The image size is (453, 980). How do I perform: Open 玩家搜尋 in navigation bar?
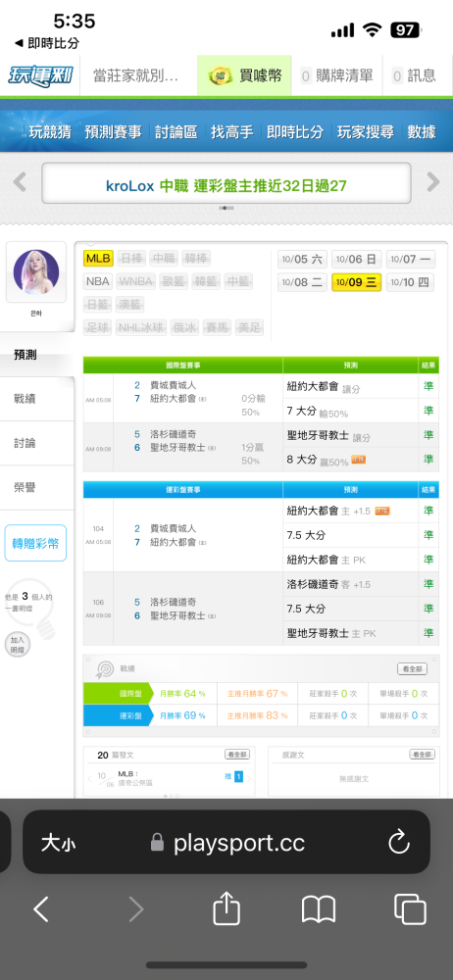[366, 132]
